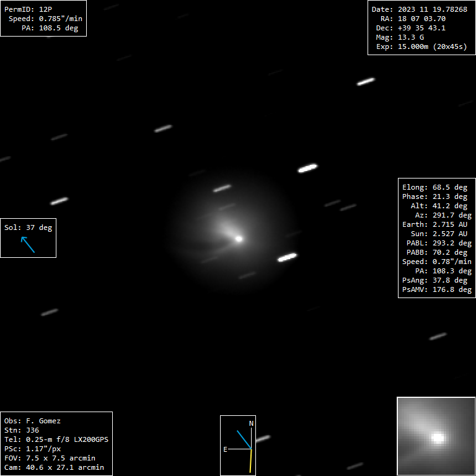This screenshot has width=476, height=476.
Task: Click the 'Speed: 0.785"/min' line at top left
Action: [x=45, y=19]
